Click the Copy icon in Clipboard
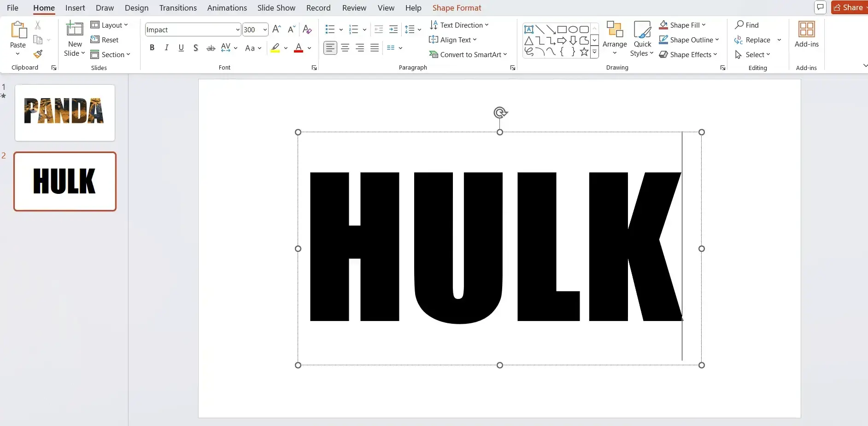 click(x=38, y=40)
